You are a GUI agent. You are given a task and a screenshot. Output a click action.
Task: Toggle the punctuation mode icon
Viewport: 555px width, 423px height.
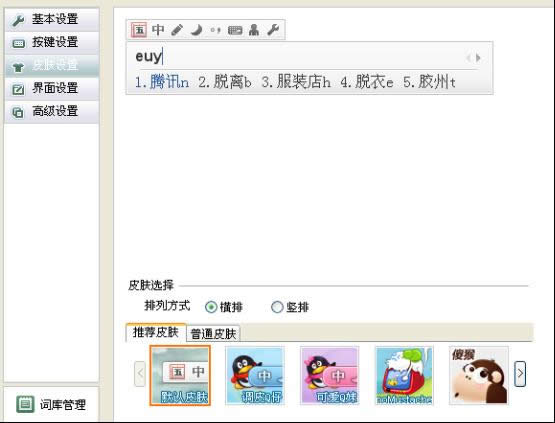215,30
